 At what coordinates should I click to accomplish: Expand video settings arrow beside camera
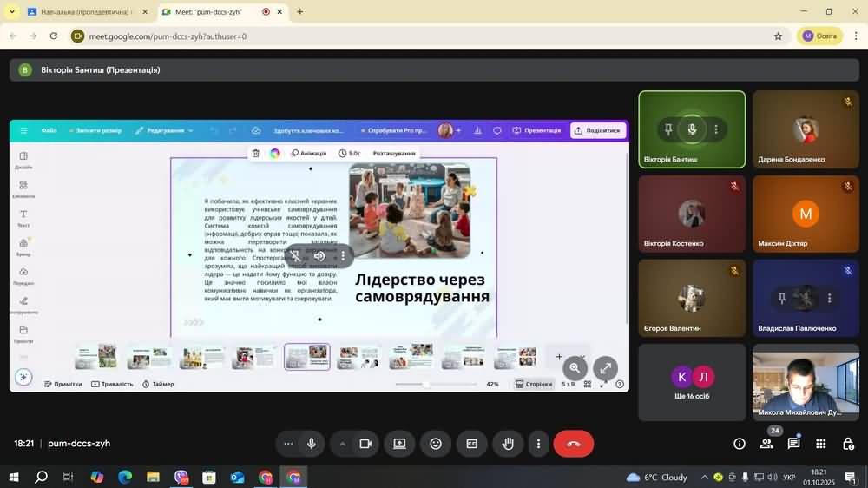[x=343, y=444]
